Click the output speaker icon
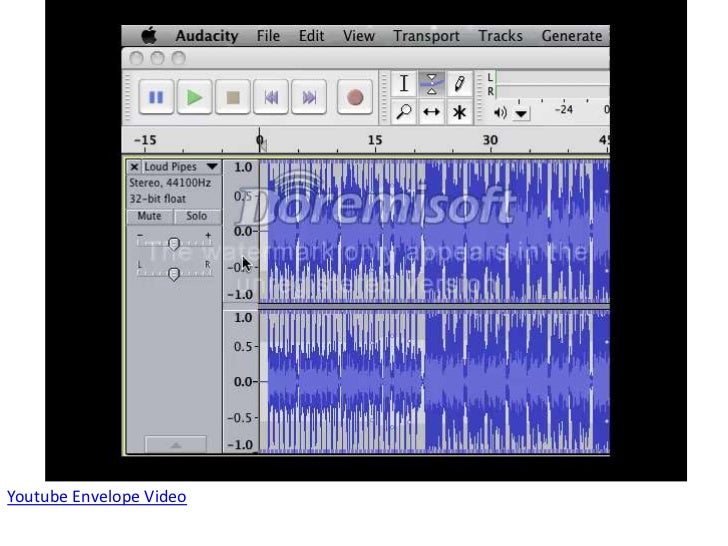The width and height of the screenshot is (728, 546). pos(500,112)
